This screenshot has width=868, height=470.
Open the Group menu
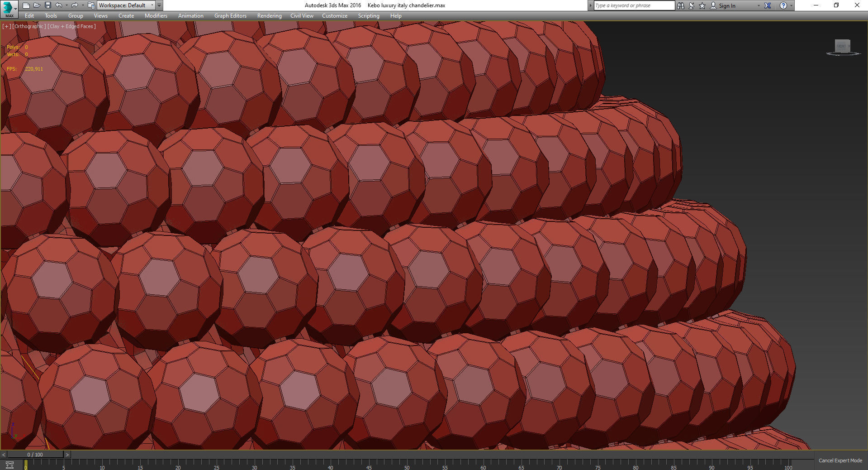coord(76,16)
